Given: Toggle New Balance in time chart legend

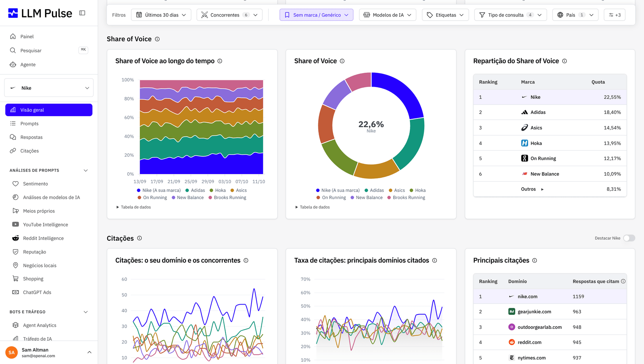Looking at the screenshot, I should (188, 198).
